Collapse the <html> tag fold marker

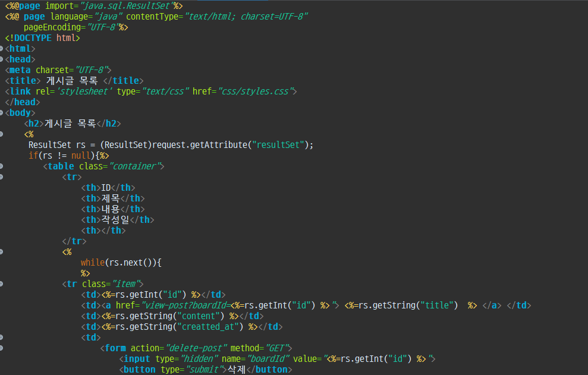[1, 48]
